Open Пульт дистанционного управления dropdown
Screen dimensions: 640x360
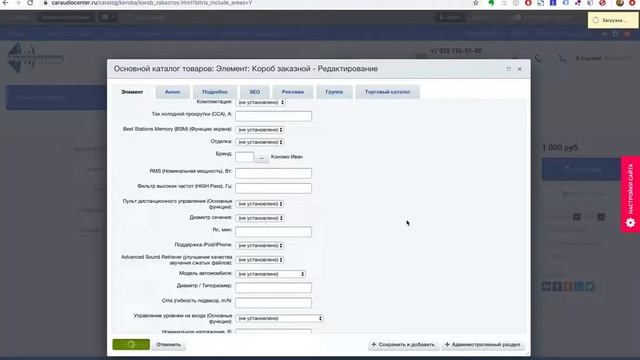coord(260,204)
